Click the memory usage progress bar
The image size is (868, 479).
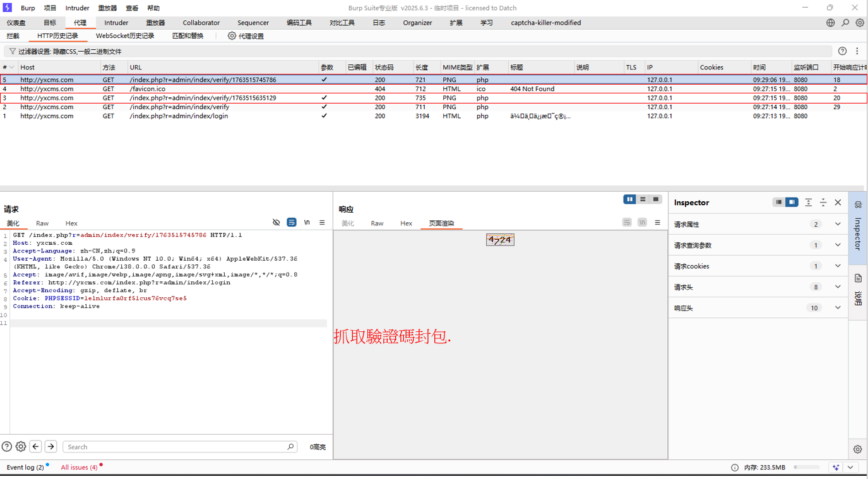(807, 468)
